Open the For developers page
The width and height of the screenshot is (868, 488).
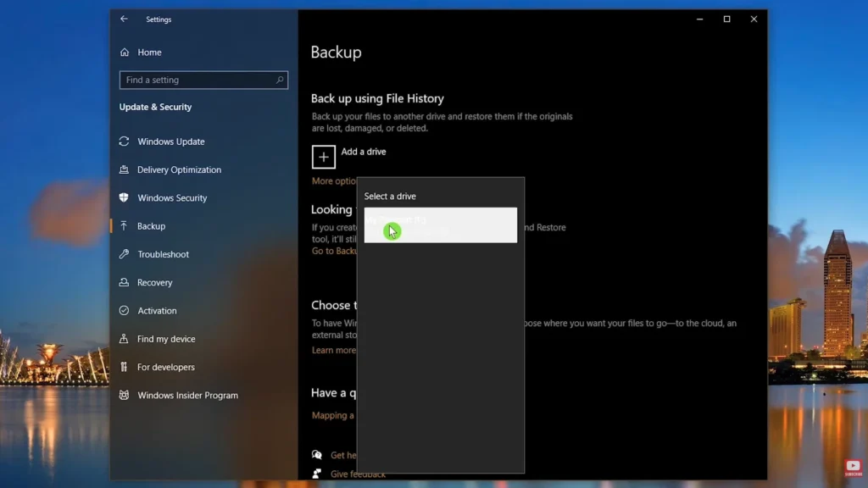(166, 368)
